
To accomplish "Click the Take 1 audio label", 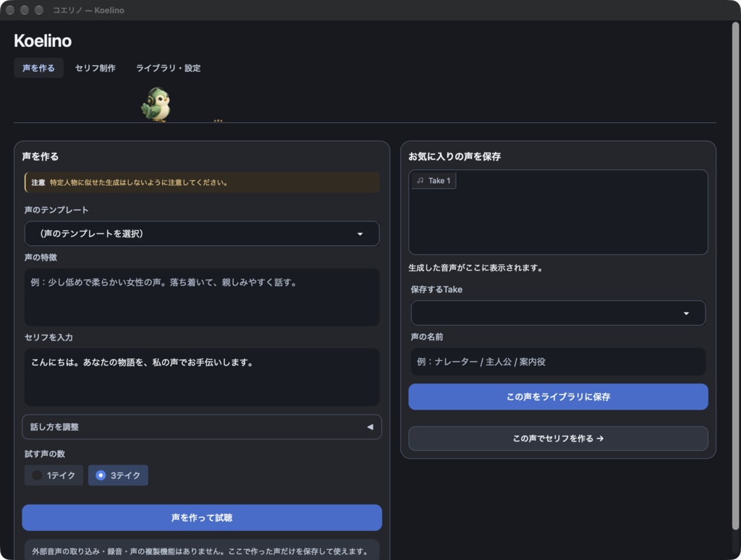I will (433, 181).
